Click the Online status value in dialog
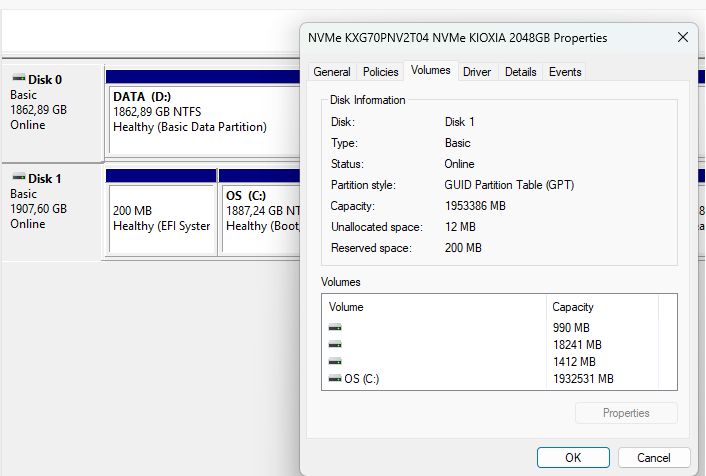The width and height of the screenshot is (706, 476). click(459, 164)
